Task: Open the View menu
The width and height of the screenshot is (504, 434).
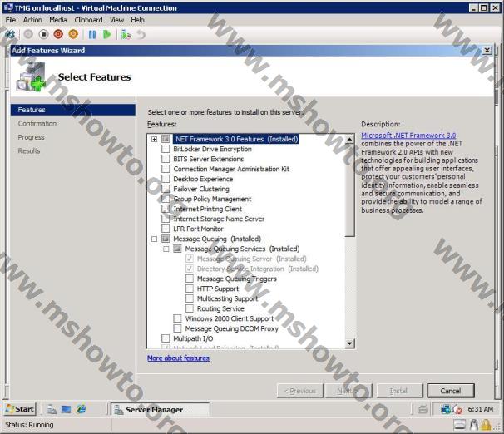Action: click(116, 20)
